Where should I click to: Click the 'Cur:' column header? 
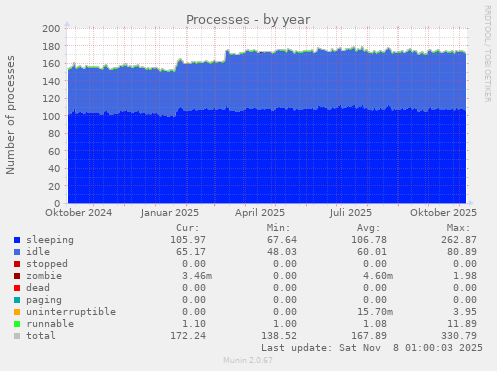point(188,228)
